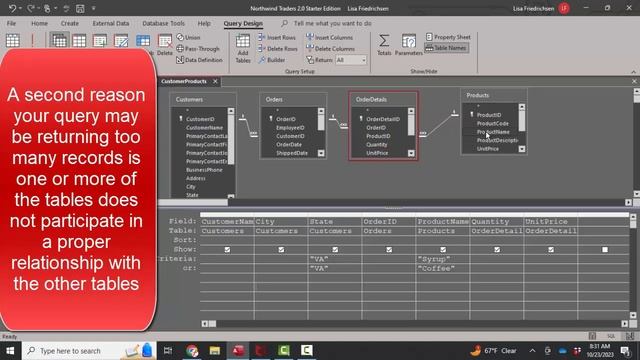Run the query with the exclamation icon
This screenshot has height=360, width=640.
[x=32, y=40]
